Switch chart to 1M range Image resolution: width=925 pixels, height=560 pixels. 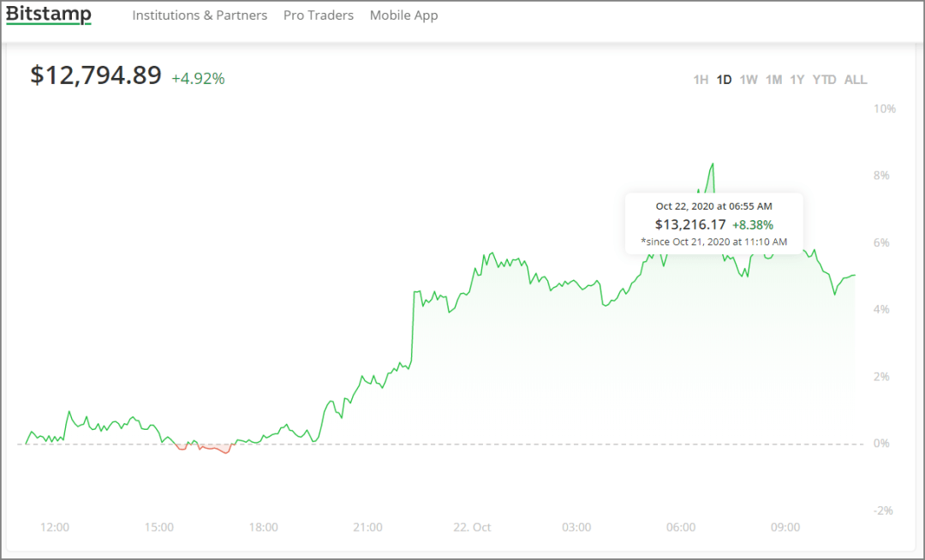tap(773, 80)
